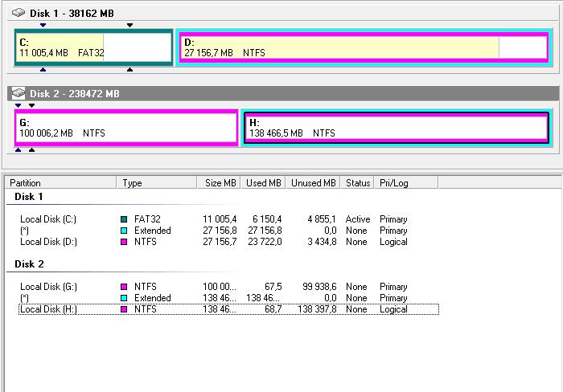Screen dimensions: 563x392
Task: Select the H: partition block on Disk 2
Action: (x=396, y=128)
